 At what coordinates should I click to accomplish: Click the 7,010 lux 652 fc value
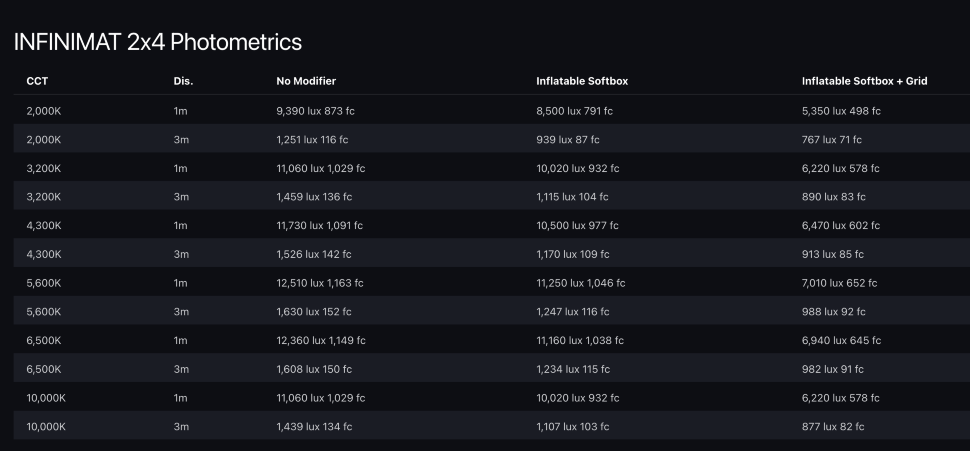click(x=840, y=283)
